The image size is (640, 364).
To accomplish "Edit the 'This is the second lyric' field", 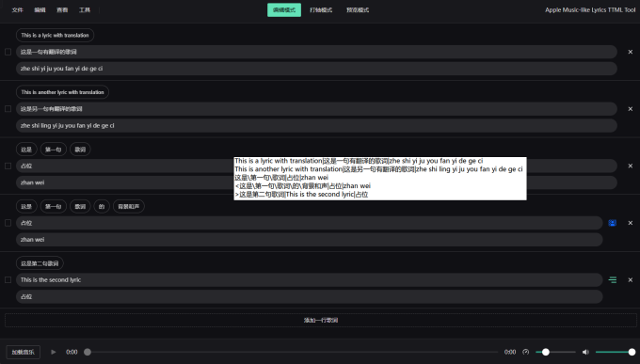I will (310, 280).
